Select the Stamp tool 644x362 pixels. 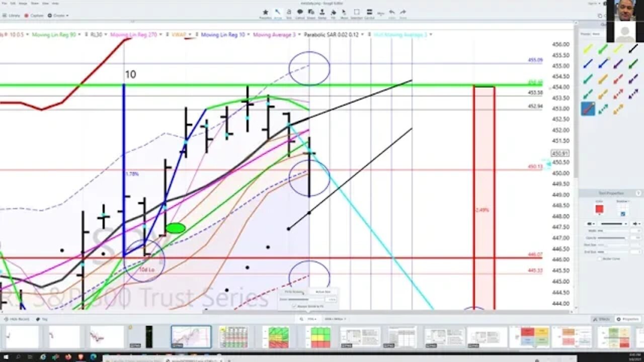pos(322,14)
